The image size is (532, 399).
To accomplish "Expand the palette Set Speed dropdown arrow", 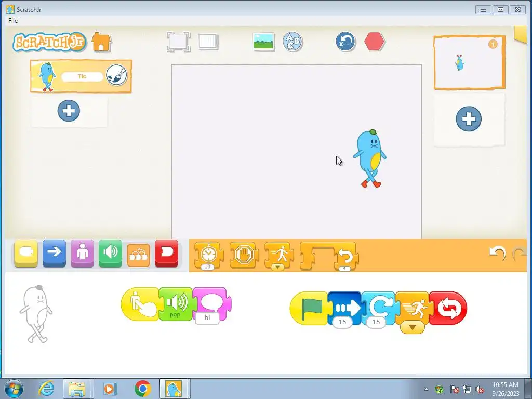I will coord(277,268).
